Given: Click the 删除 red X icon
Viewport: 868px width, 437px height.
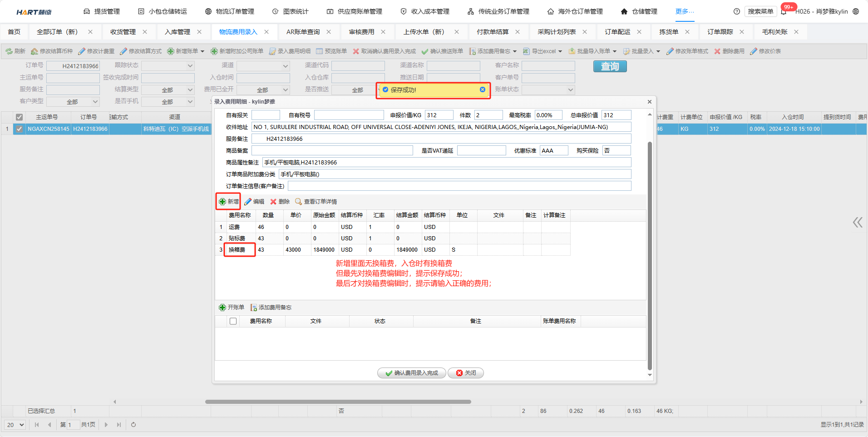Looking at the screenshot, I should click(x=273, y=202).
